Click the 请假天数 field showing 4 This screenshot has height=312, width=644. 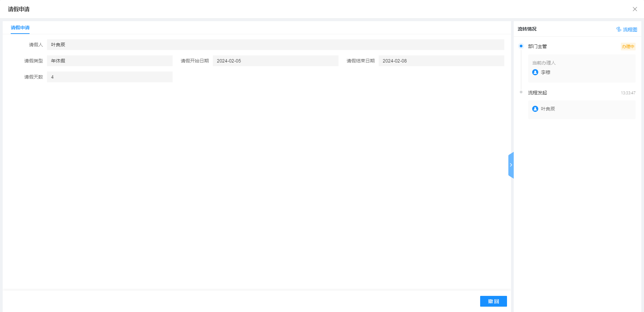click(x=109, y=77)
